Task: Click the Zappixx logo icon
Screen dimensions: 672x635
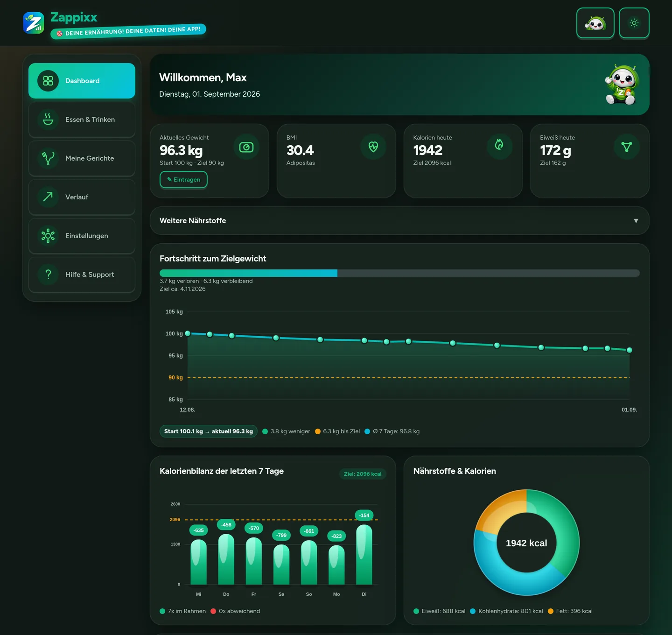Action: [x=34, y=22]
